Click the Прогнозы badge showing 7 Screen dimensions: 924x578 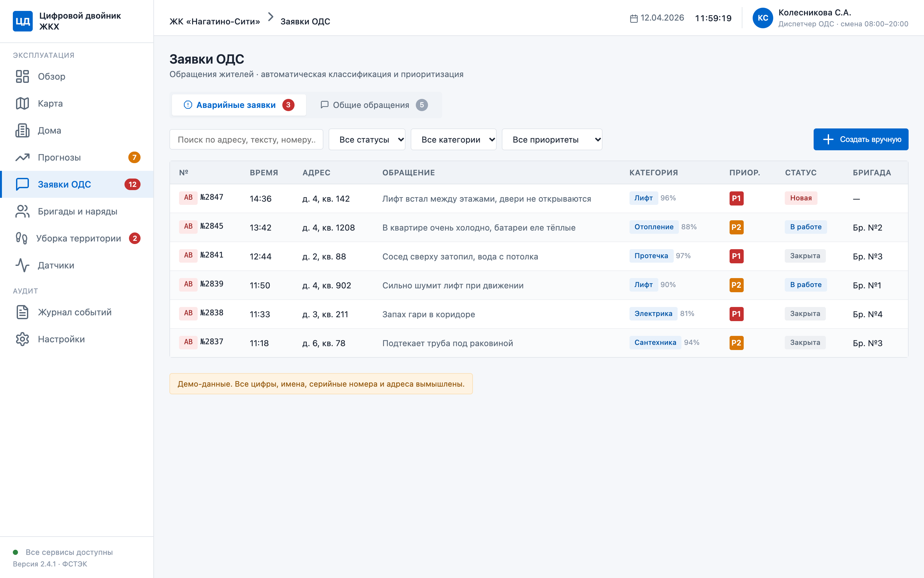tap(134, 157)
